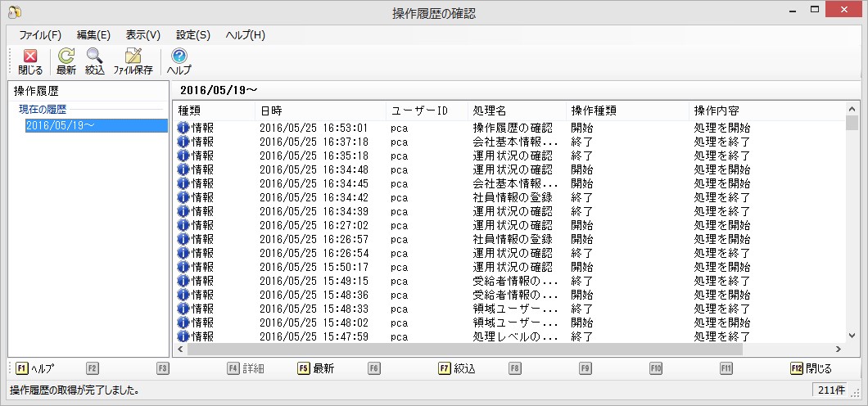Click the horizontal scrollbar right arrow
The height and width of the screenshot is (406, 868).
click(839, 349)
